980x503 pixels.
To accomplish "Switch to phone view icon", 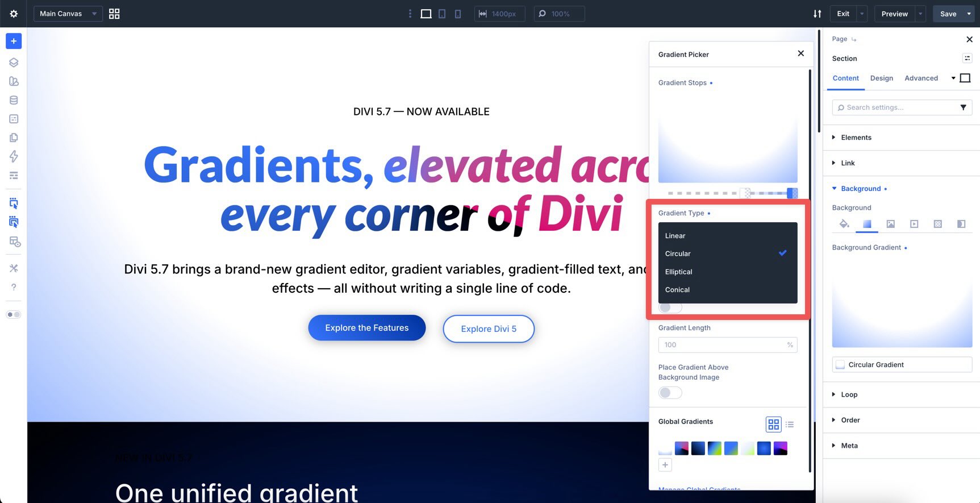I will pyautogui.click(x=458, y=14).
